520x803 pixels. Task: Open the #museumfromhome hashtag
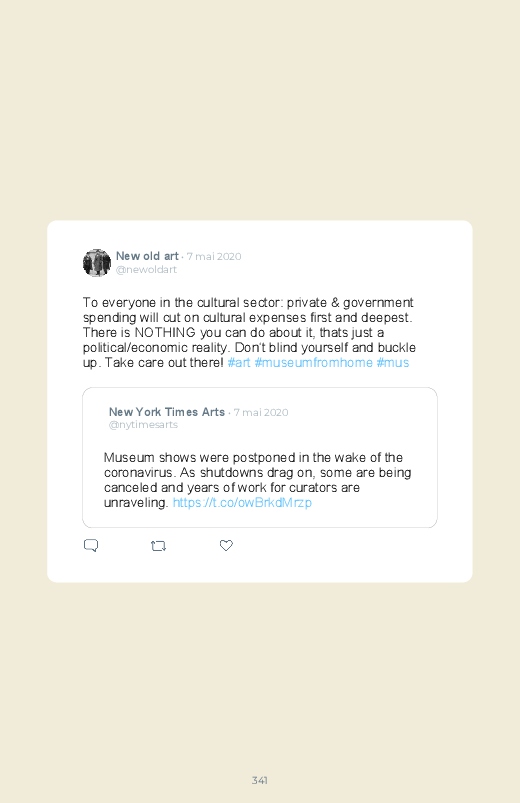click(x=314, y=363)
